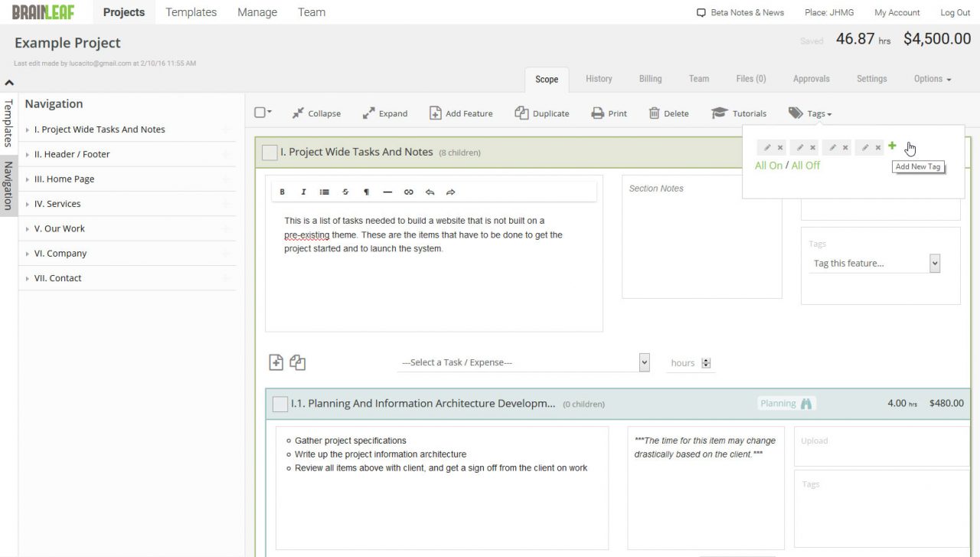Open Tutorials via the graduation cap icon
Viewport: 980px width, 557px height.
(719, 113)
